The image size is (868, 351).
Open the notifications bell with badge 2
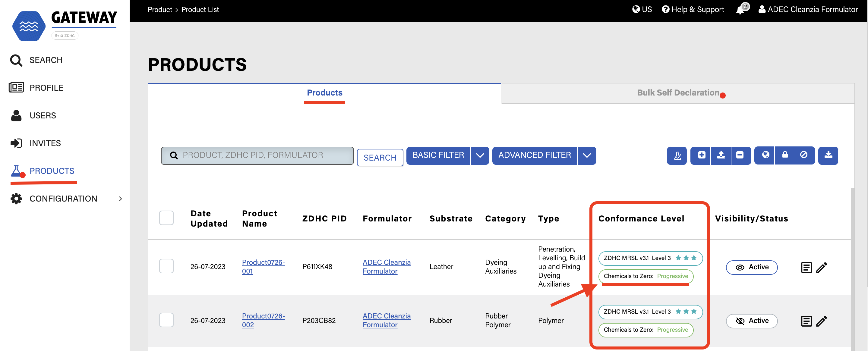(x=742, y=9)
